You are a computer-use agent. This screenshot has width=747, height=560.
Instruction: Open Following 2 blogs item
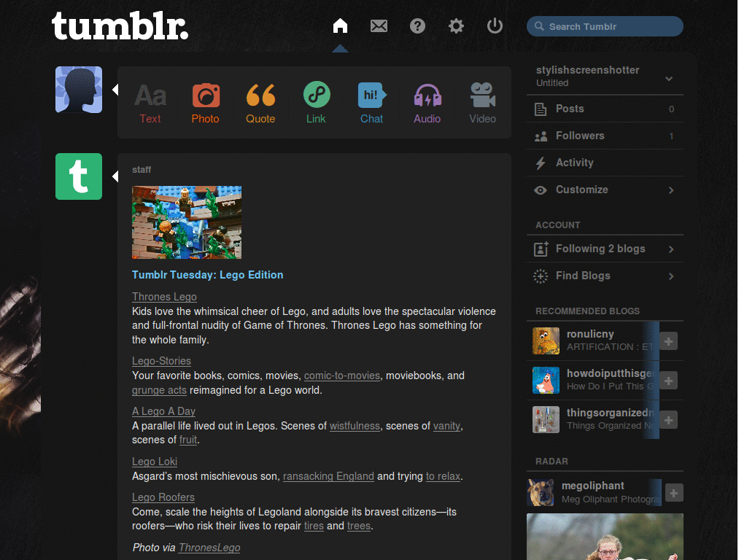(x=605, y=249)
